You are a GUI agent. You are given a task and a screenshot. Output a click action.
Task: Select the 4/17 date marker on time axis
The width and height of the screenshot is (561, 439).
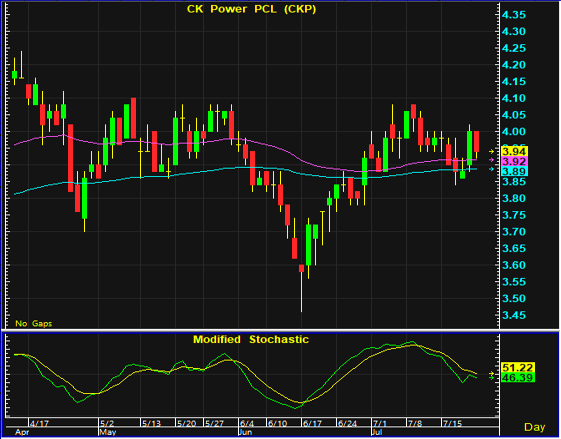pyautogui.click(x=39, y=424)
